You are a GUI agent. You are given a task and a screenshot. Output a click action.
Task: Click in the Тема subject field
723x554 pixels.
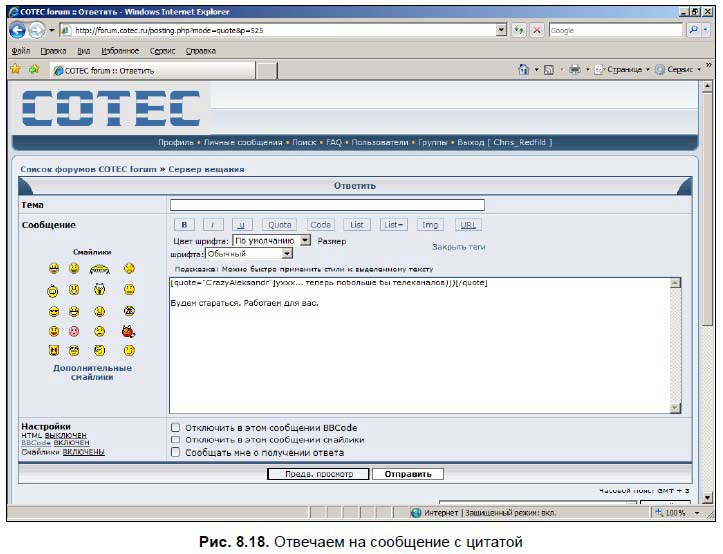327,205
